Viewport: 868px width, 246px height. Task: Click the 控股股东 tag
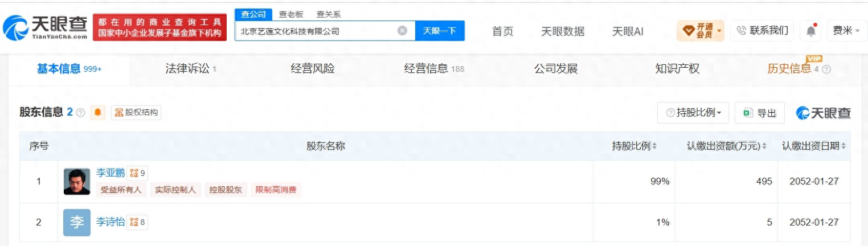coord(224,190)
